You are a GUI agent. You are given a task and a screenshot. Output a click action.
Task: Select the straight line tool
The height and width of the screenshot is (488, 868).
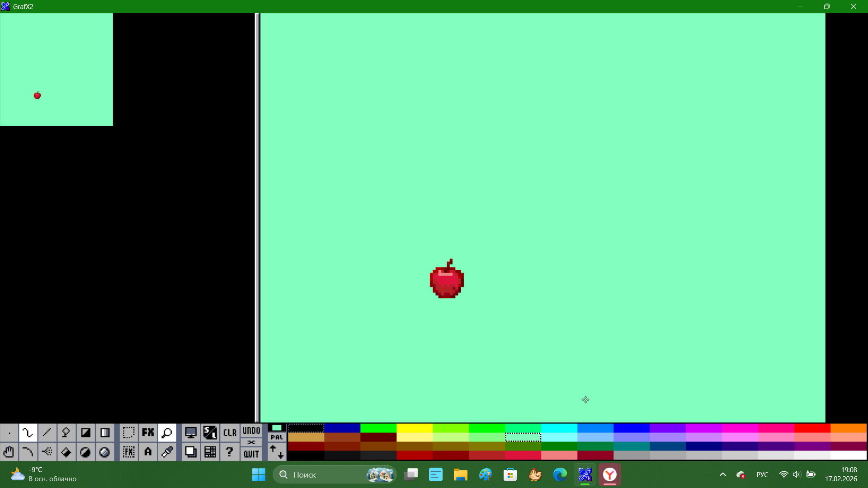click(47, 433)
